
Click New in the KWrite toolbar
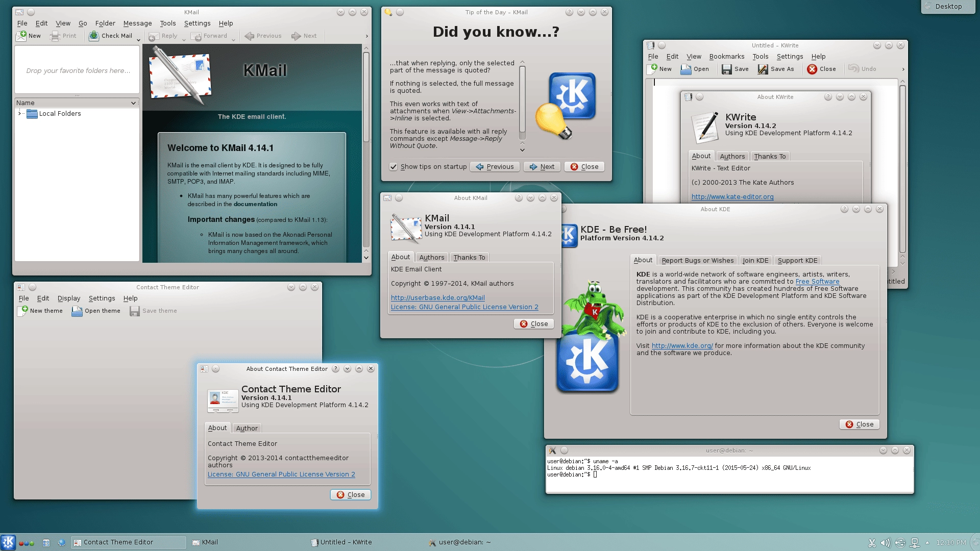pos(659,69)
